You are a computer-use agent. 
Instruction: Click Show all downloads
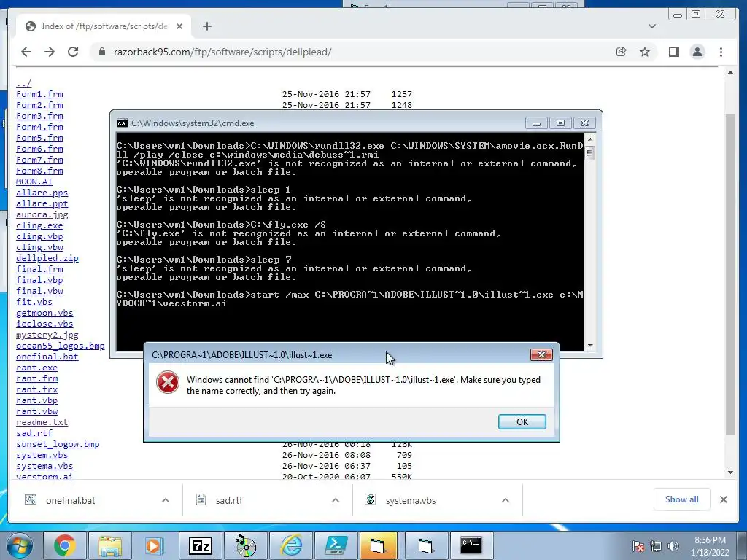tap(682, 499)
